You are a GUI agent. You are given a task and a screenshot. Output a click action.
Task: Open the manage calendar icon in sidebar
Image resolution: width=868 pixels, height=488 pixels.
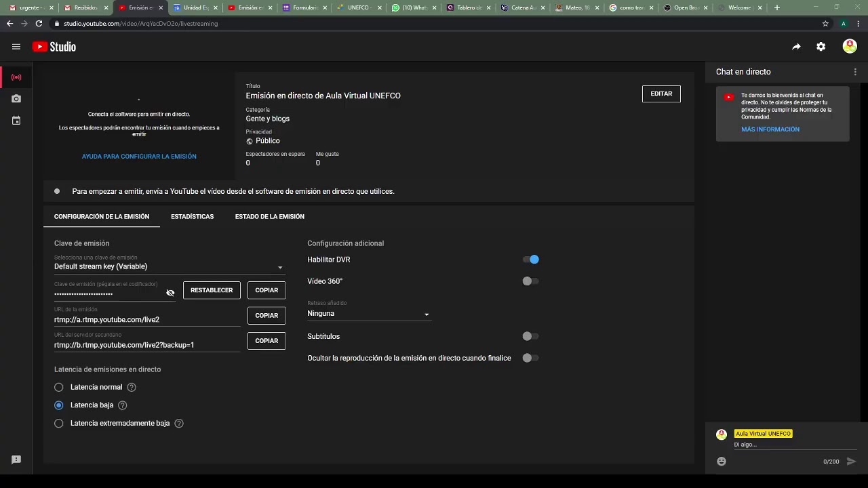click(16, 121)
